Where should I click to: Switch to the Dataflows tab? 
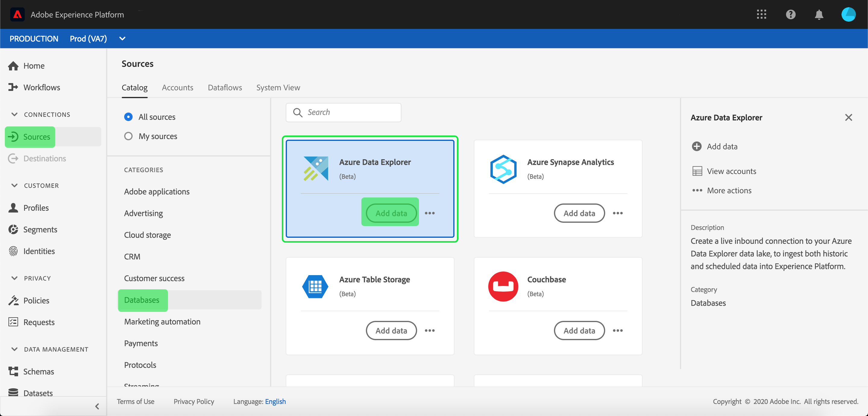point(225,88)
